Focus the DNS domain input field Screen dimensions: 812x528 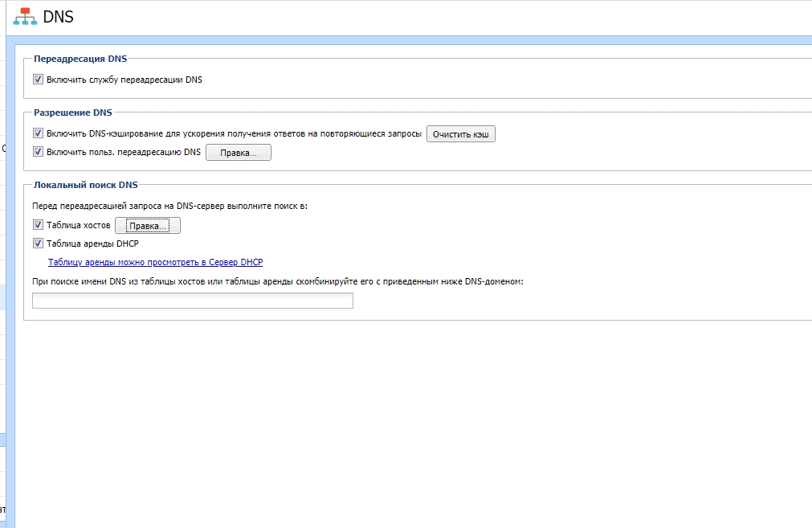pyautogui.click(x=192, y=301)
